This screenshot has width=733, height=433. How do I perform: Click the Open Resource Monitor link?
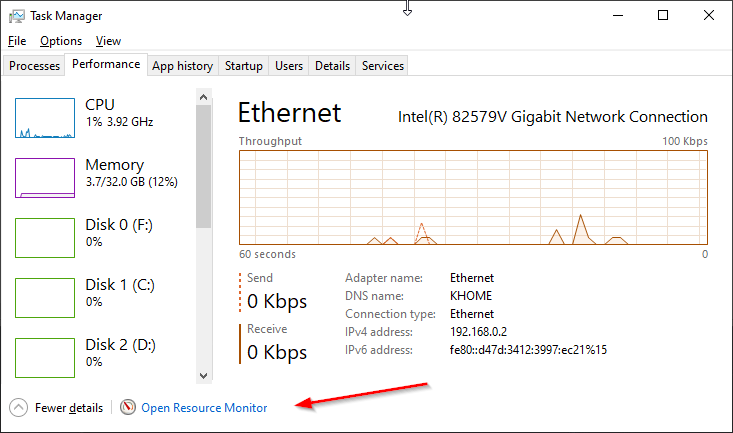204,408
